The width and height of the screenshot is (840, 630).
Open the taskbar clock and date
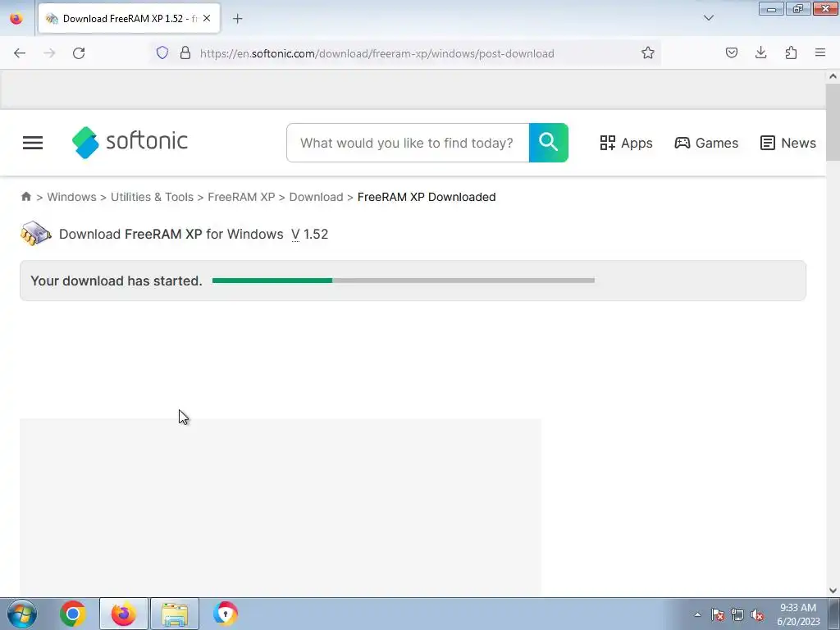[x=798, y=614]
